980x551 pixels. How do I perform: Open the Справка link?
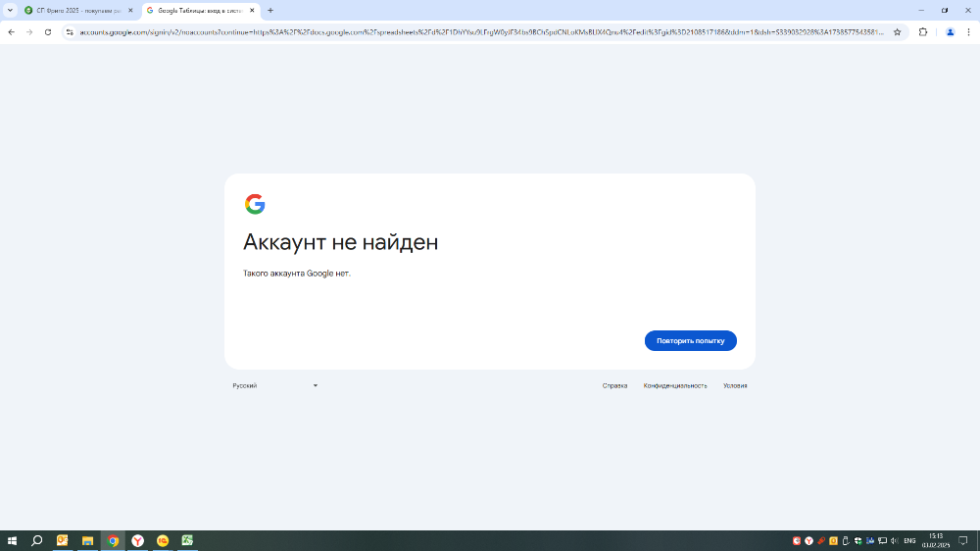[x=614, y=386]
